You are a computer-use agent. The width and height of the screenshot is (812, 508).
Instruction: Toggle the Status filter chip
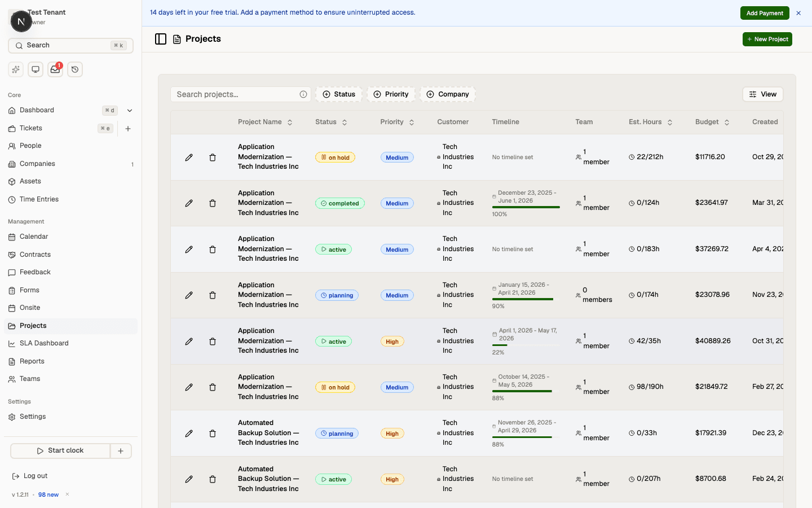pos(339,94)
